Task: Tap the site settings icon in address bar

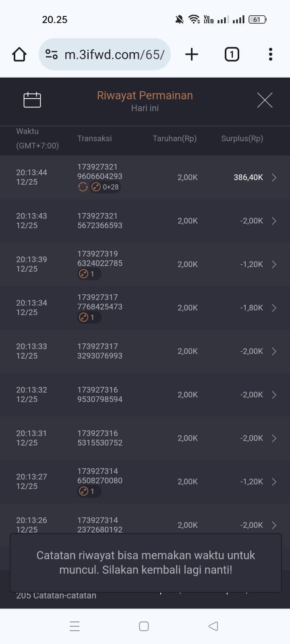Action: (52, 54)
